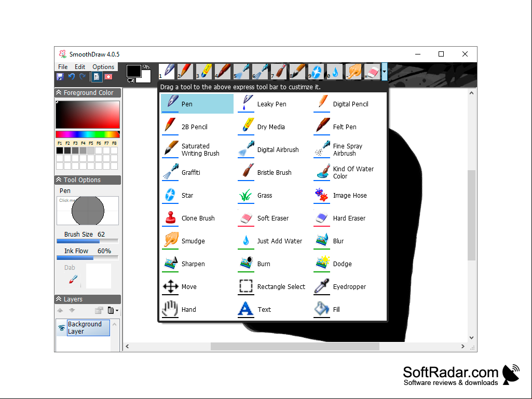Open the Options menu
The image size is (532, 399).
(103, 67)
